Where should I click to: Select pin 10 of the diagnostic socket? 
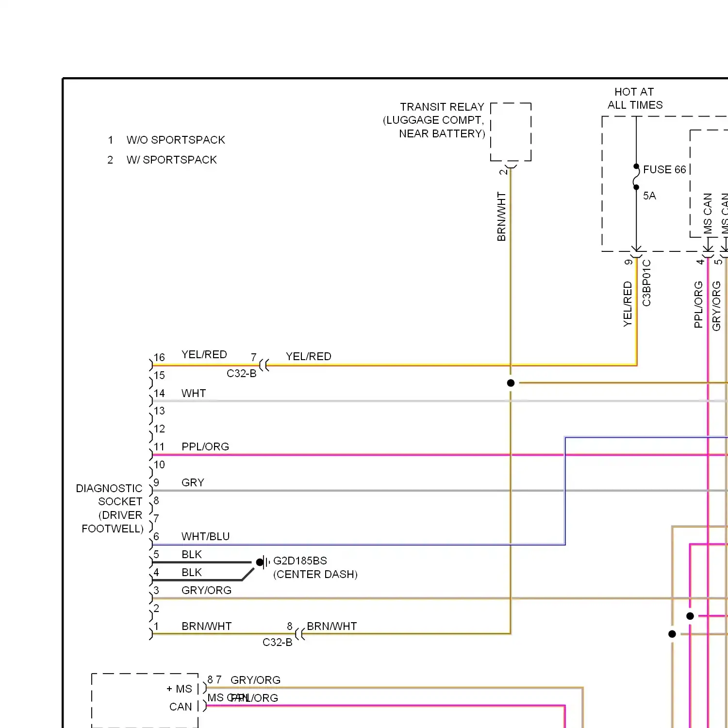pos(159,464)
